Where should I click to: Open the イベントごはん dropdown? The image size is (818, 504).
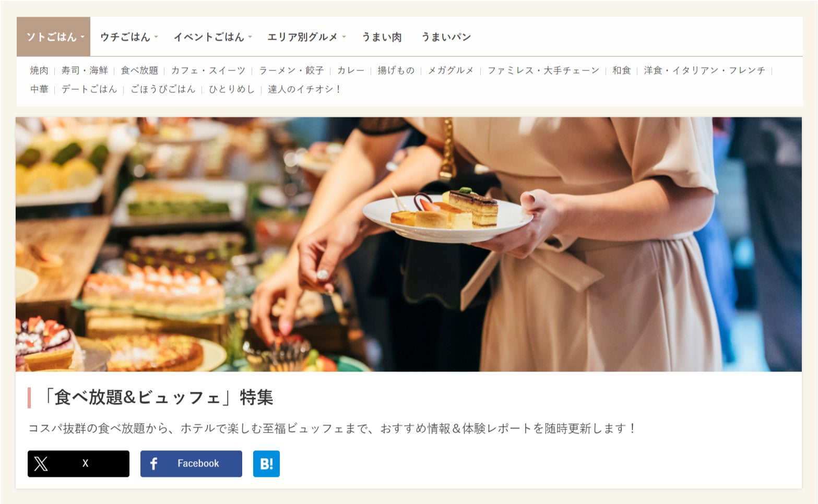click(213, 37)
